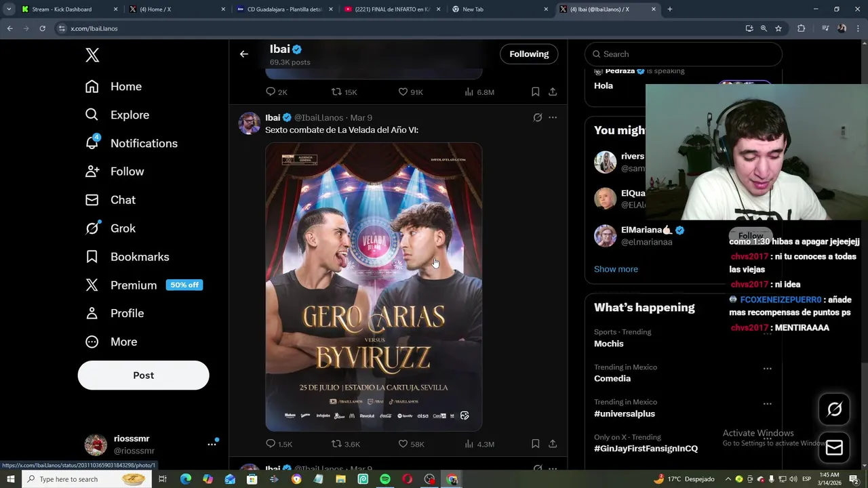Viewport: 868px width, 488px height.
Task: Open the #universalplus trending topic
Action: (625, 413)
